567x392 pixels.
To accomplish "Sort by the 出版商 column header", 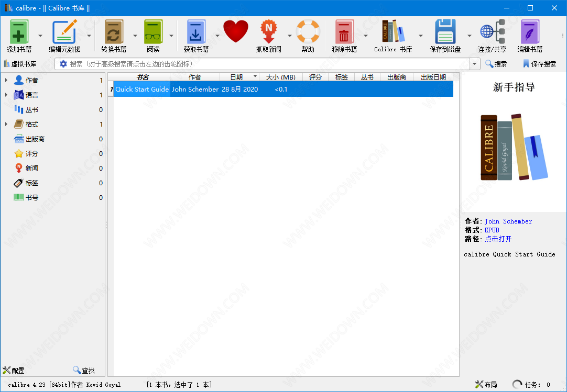I will coord(396,77).
